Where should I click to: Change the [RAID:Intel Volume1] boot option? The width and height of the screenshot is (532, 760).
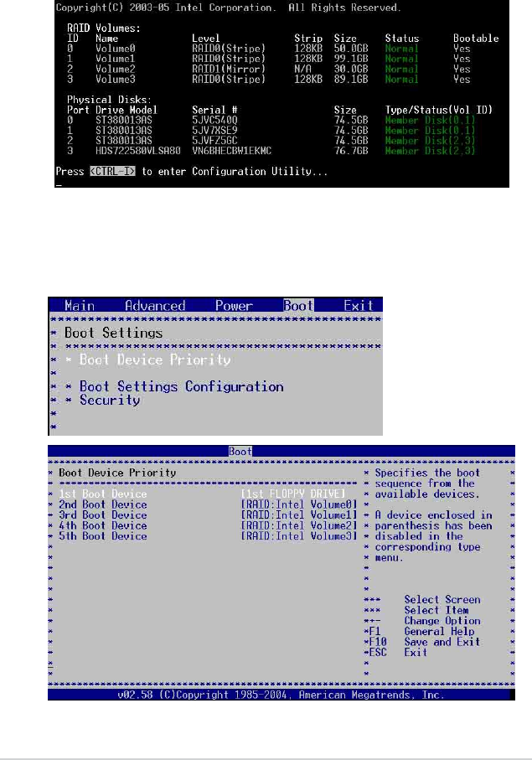point(299,515)
